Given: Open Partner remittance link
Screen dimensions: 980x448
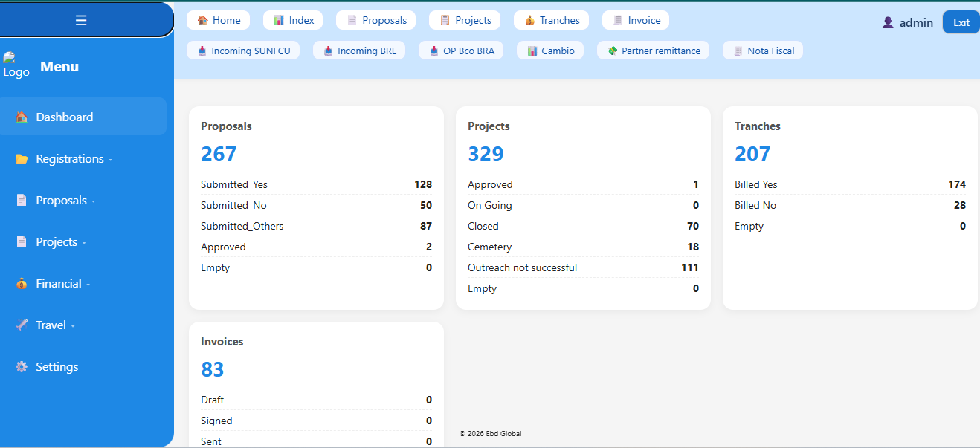Looking at the screenshot, I should [x=653, y=51].
